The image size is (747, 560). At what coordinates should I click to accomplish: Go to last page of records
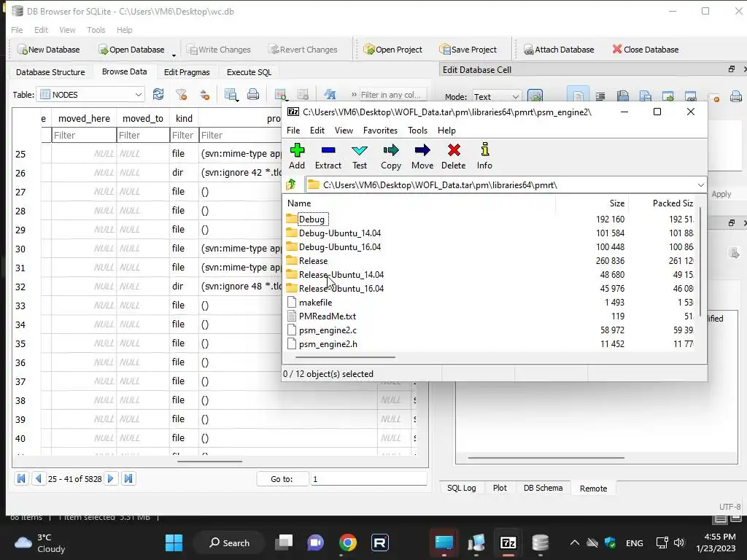tap(128, 478)
